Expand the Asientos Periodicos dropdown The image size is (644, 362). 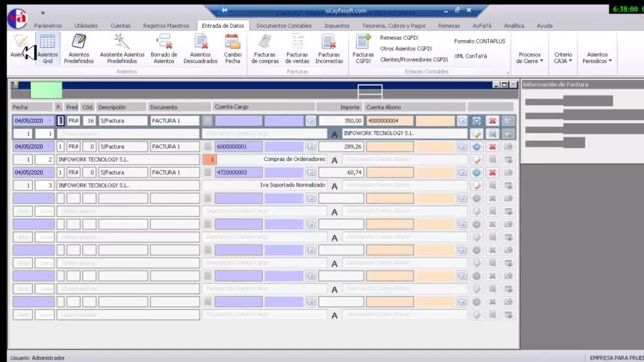pyautogui.click(x=598, y=55)
